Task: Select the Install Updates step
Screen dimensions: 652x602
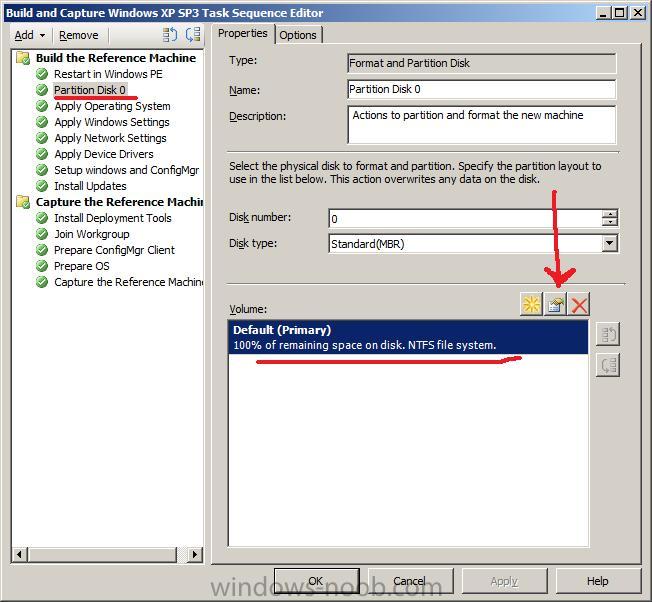Action: point(90,186)
